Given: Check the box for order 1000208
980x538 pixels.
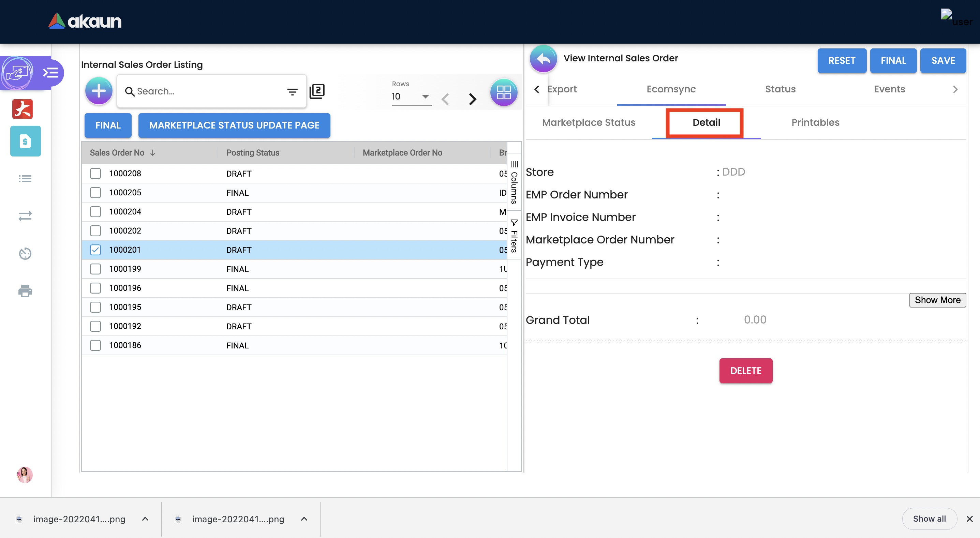Looking at the screenshot, I should click(x=95, y=174).
